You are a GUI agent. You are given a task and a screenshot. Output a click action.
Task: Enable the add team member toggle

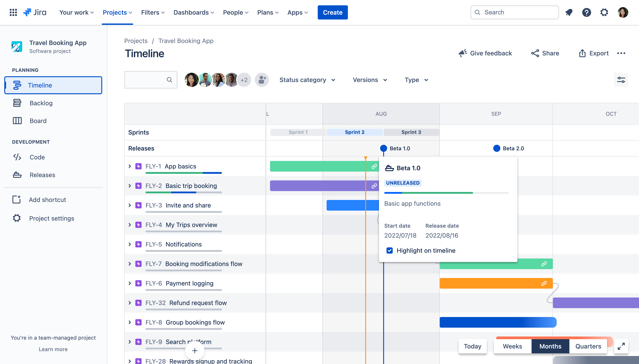pyautogui.click(x=262, y=80)
